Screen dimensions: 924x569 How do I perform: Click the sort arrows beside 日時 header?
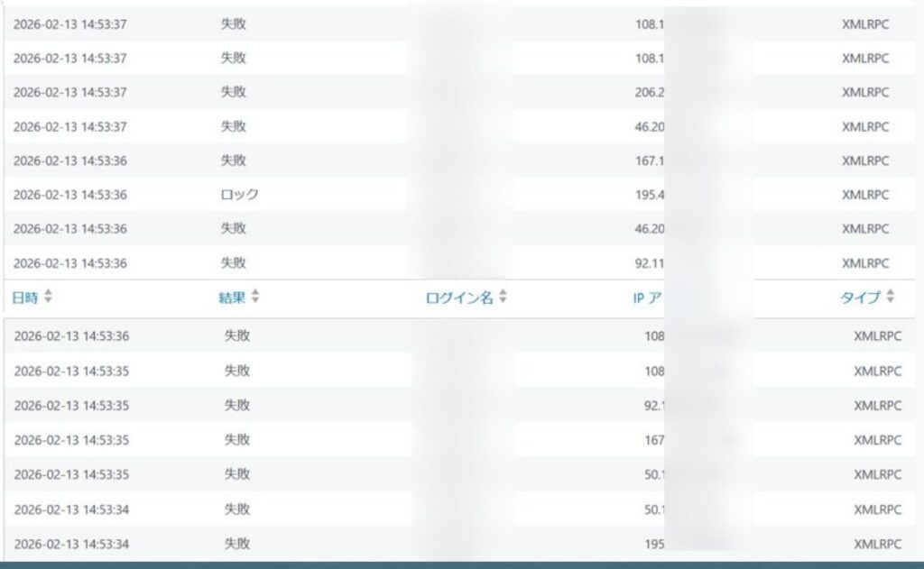point(49,298)
